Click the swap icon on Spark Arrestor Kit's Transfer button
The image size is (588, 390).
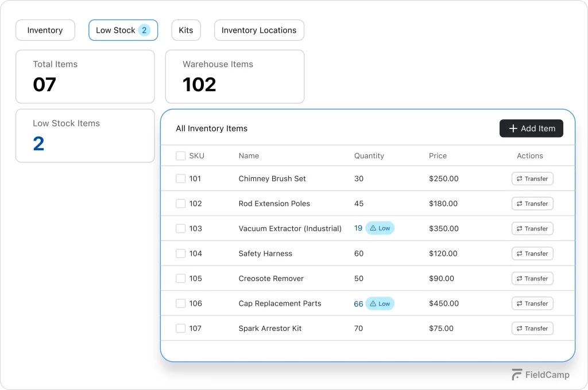(x=519, y=328)
